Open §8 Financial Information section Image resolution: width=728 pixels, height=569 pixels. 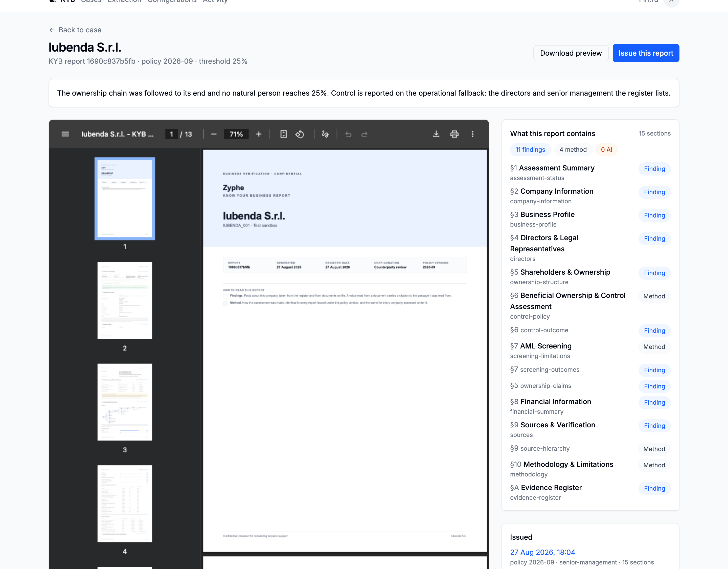(590, 406)
